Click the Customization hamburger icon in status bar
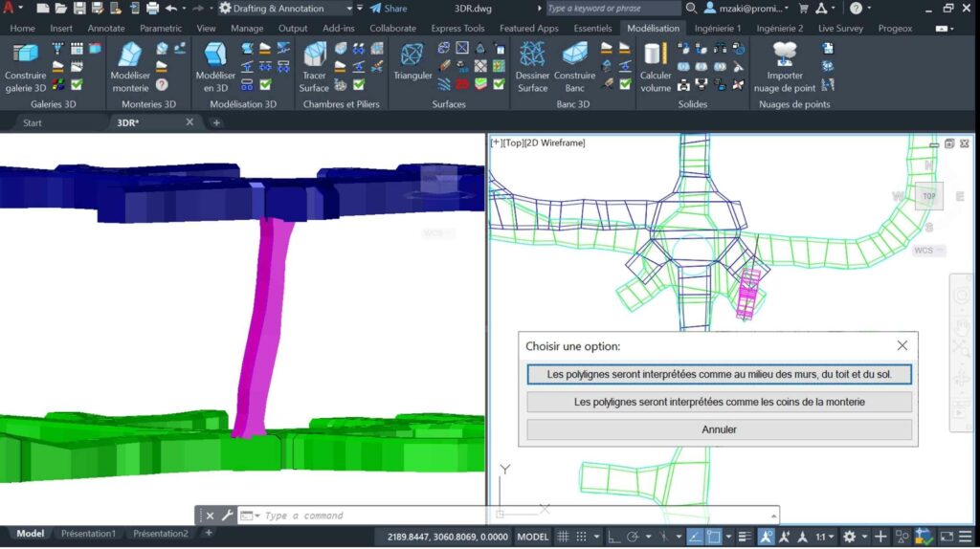Image resolution: width=980 pixels, height=549 pixels. [x=966, y=536]
